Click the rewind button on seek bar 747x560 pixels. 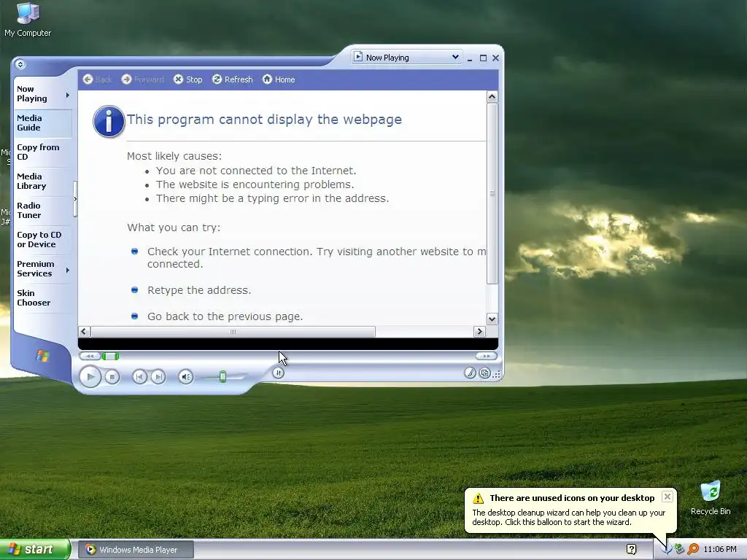(90, 356)
